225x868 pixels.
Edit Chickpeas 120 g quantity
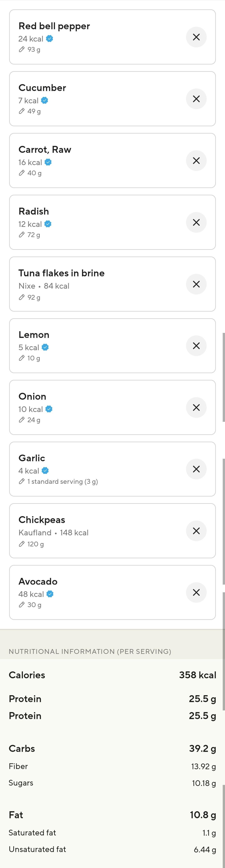click(22, 544)
